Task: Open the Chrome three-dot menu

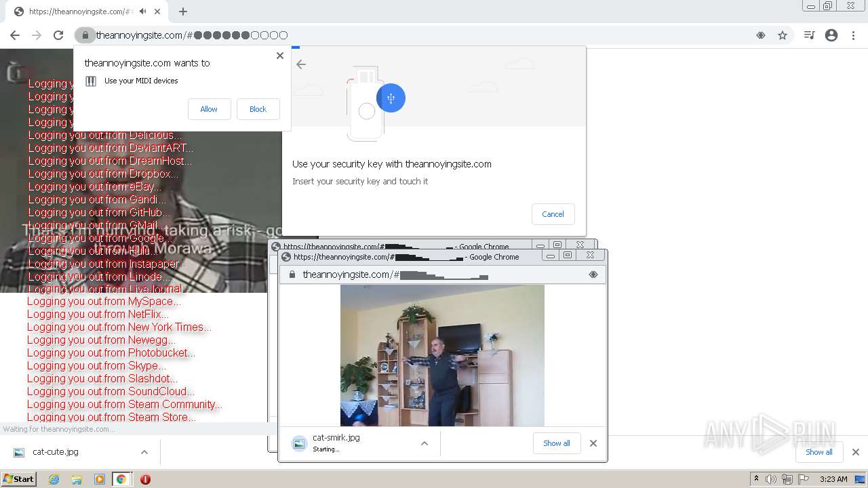Action: pos(853,35)
